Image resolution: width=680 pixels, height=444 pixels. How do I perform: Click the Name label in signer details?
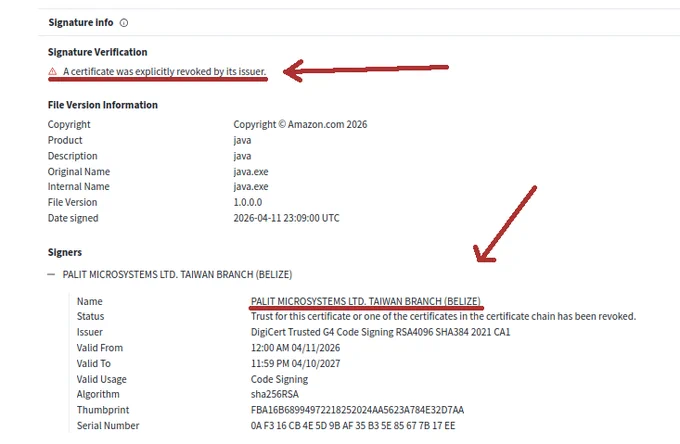(x=90, y=301)
